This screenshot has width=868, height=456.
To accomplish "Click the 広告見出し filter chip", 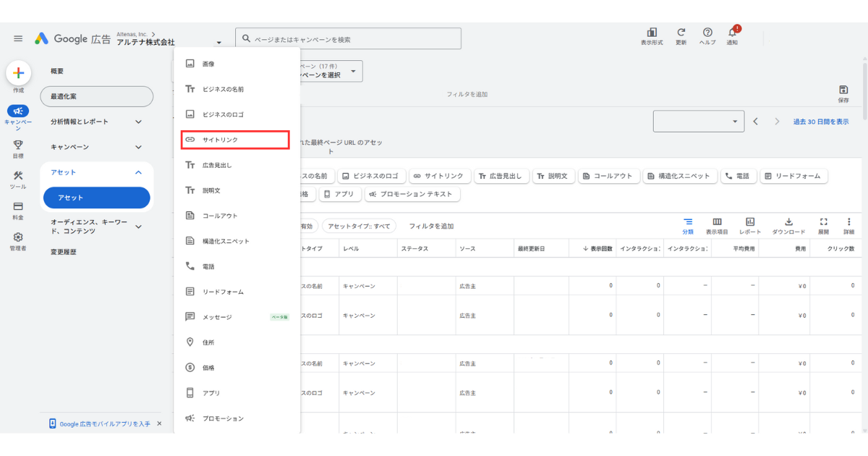I will pyautogui.click(x=501, y=176).
